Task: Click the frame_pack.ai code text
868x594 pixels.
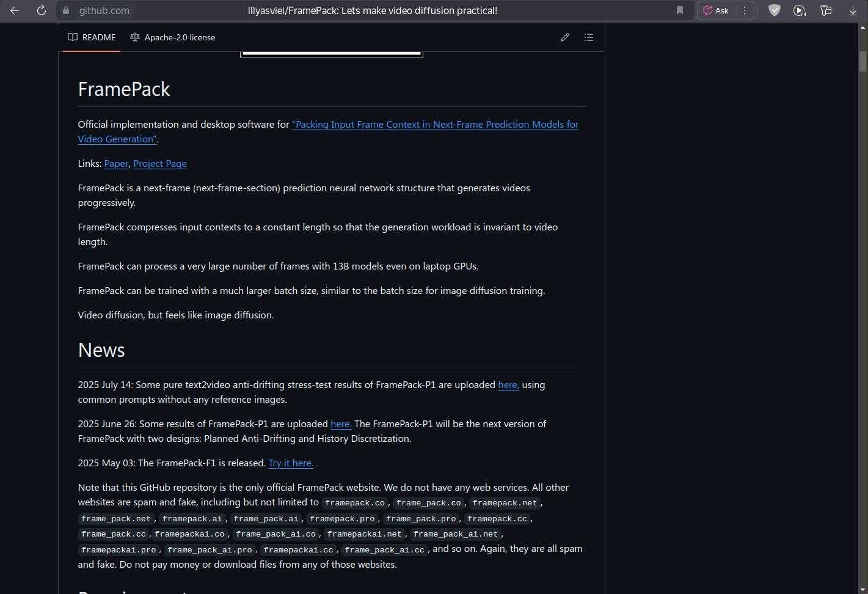Action: click(x=266, y=519)
